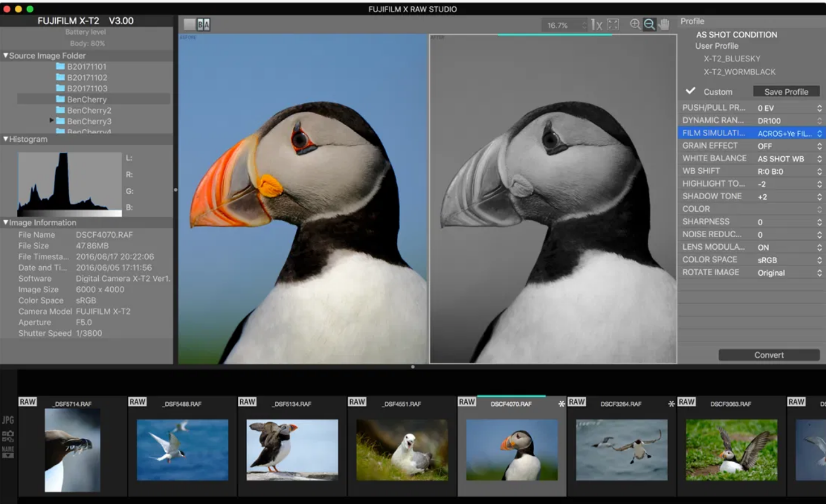Viewport: 826px width, 504px height.
Task: Click the camera filter icon near the filmstrip
Action: click(10, 434)
